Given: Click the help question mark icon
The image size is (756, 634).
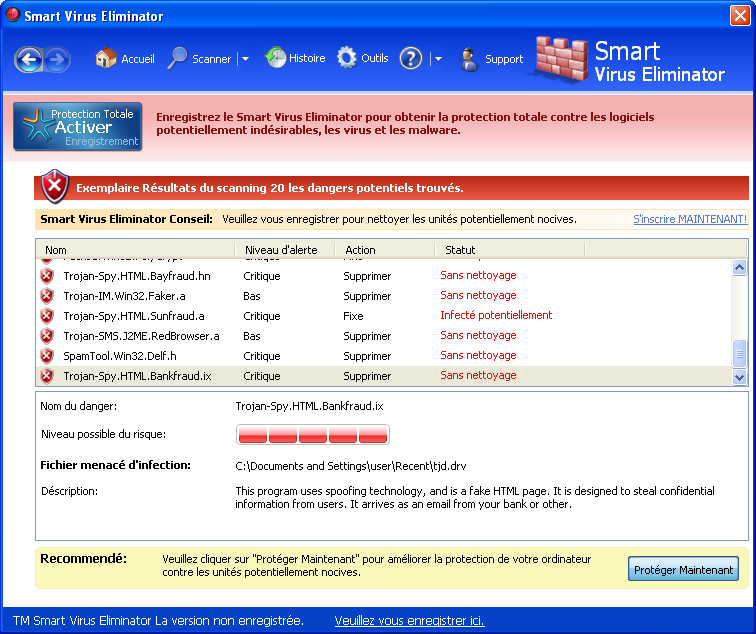Looking at the screenshot, I should 411,58.
